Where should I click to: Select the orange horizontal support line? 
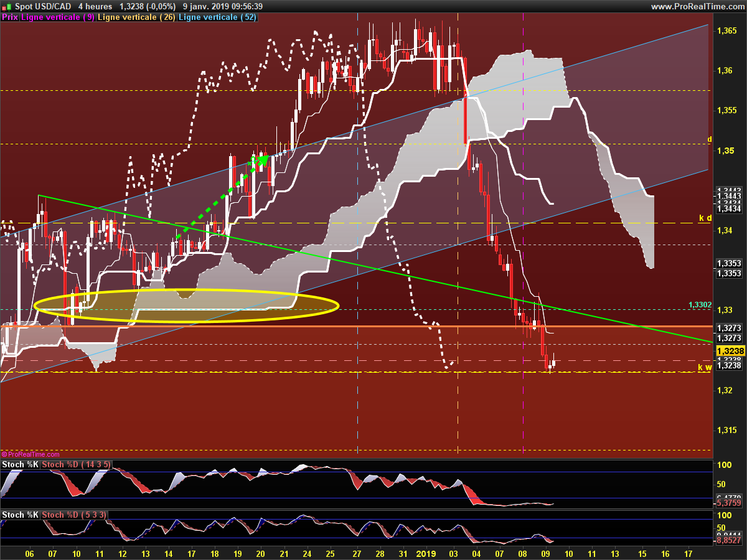(356, 326)
